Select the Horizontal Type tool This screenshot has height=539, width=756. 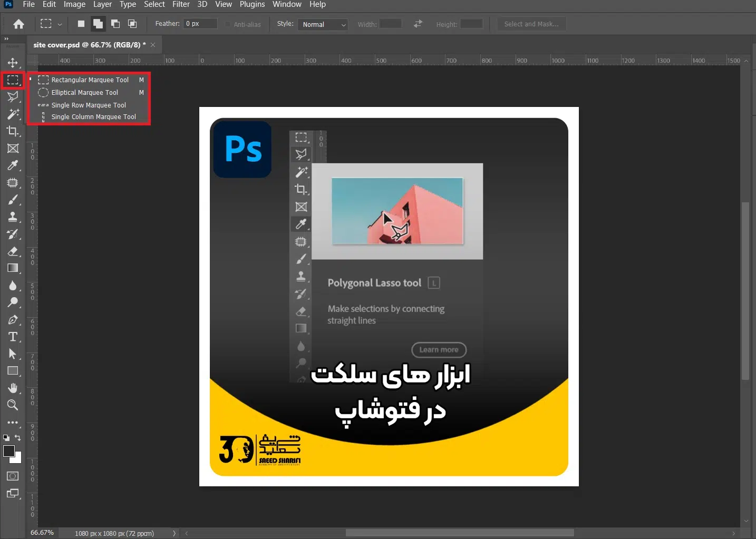coord(13,337)
